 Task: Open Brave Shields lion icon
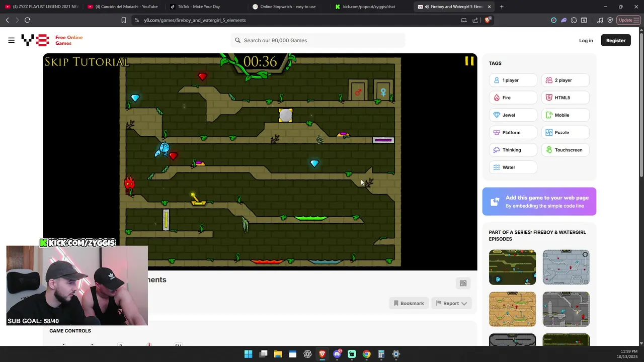(x=488, y=20)
